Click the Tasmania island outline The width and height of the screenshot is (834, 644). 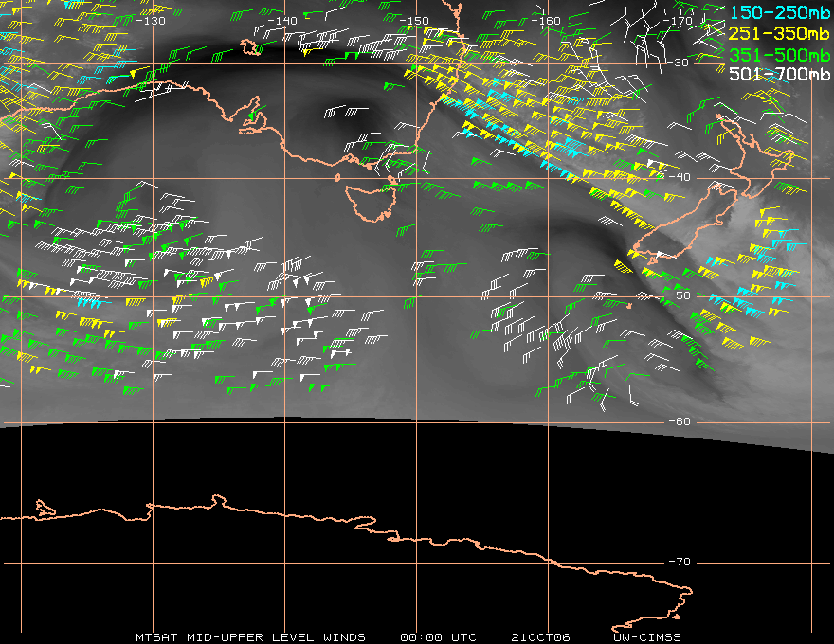tap(372, 203)
